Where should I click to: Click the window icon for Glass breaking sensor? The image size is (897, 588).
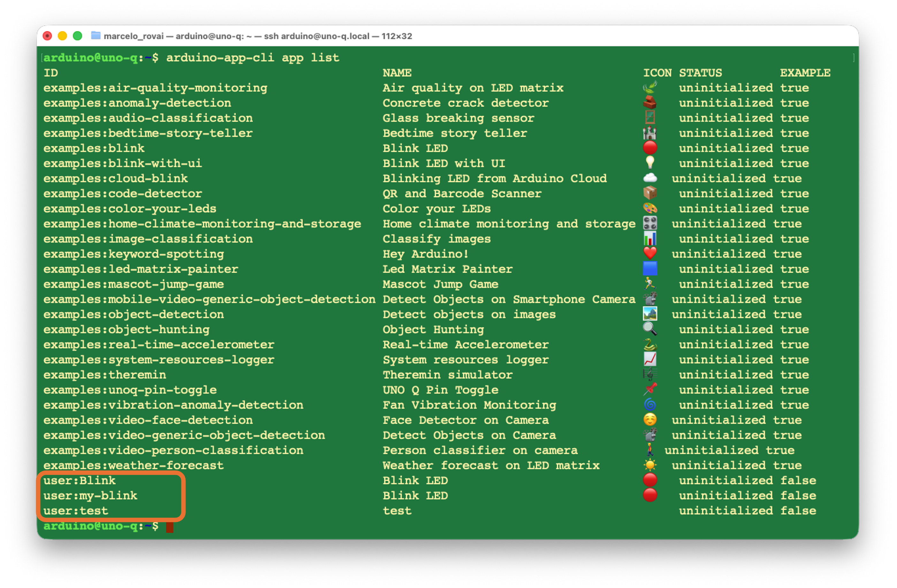650,118
